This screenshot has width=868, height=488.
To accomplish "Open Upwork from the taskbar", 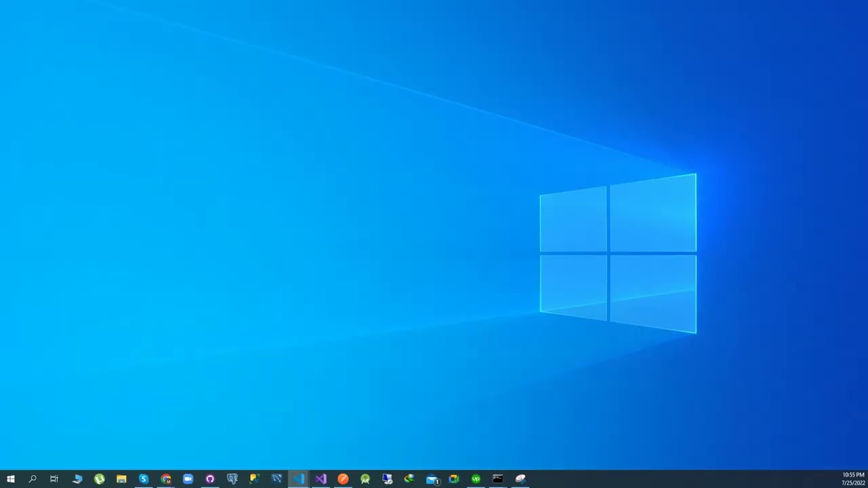I will click(x=476, y=479).
